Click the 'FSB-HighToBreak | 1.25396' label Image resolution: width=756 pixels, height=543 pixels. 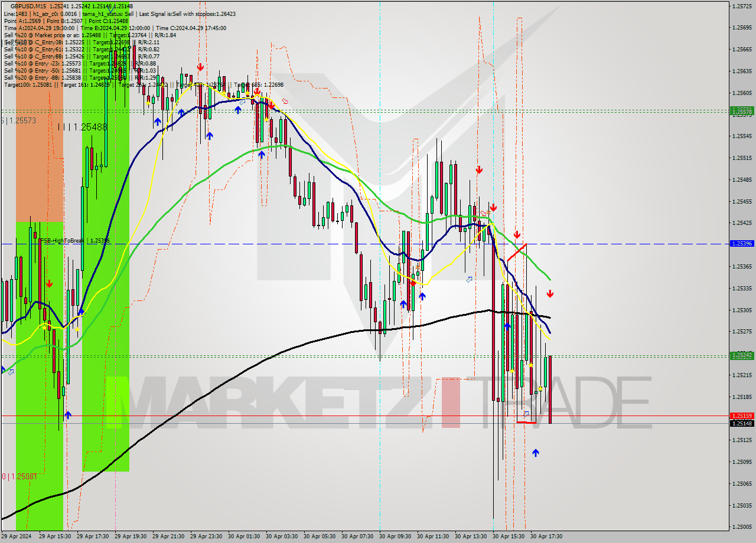(x=74, y=241)
